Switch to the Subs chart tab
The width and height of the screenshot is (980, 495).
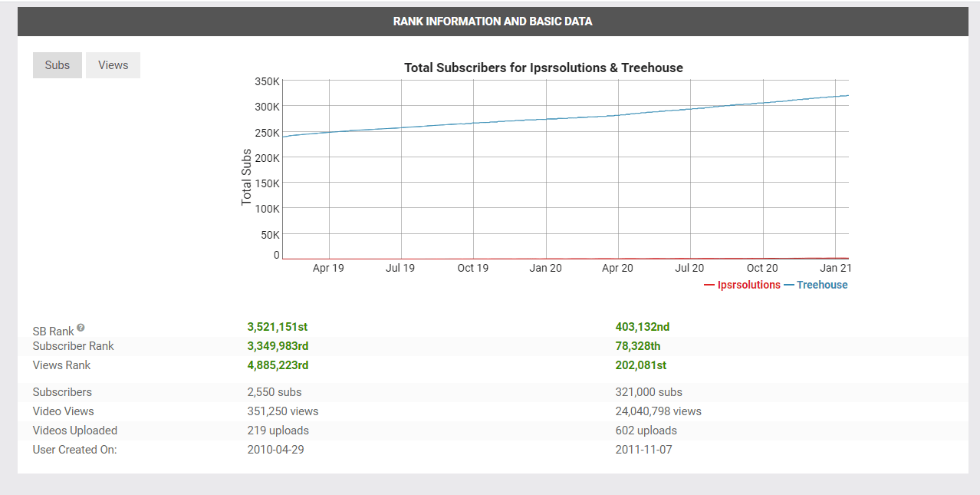pyautogui.click(x=57, y=65)
